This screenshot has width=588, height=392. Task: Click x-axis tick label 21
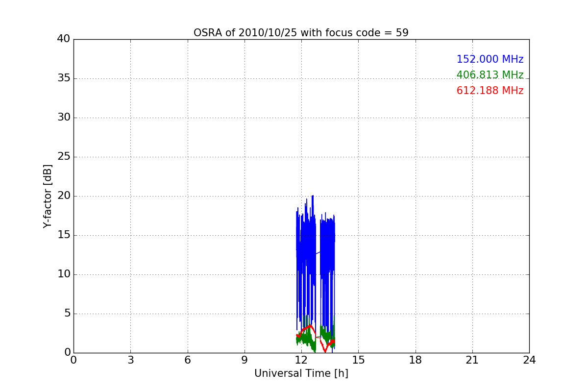472,360
